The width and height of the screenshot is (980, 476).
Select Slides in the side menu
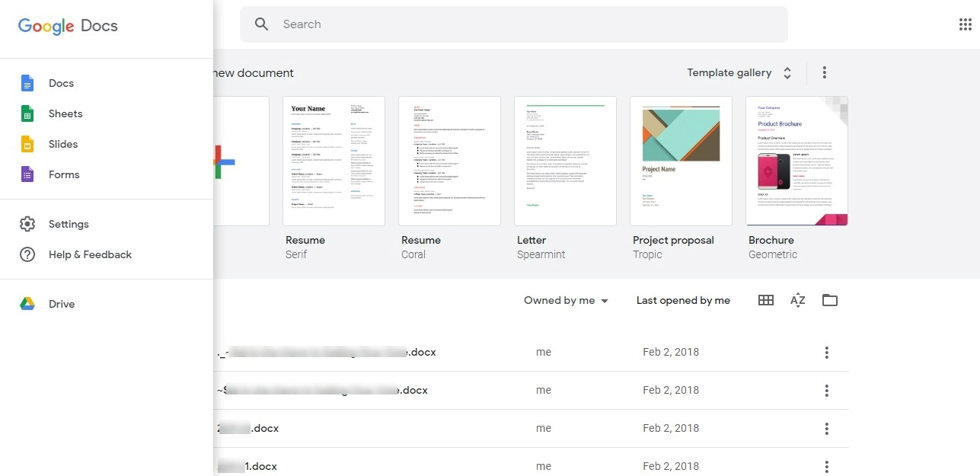tap(63, 144)
